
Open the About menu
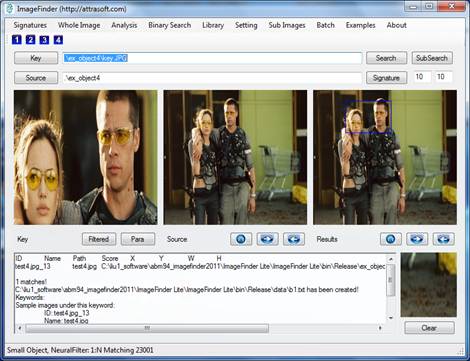396,25
